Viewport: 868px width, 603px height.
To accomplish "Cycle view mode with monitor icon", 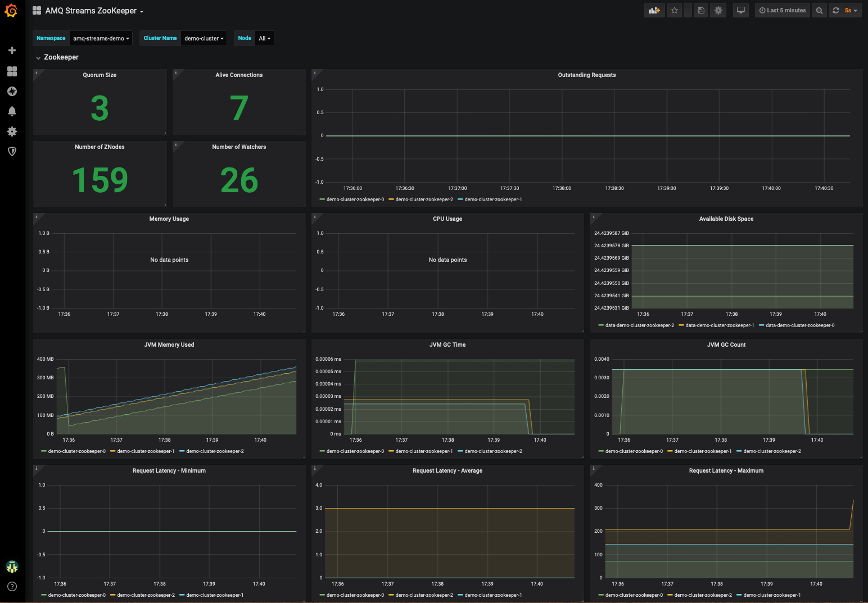I will (x=741, y=11).
